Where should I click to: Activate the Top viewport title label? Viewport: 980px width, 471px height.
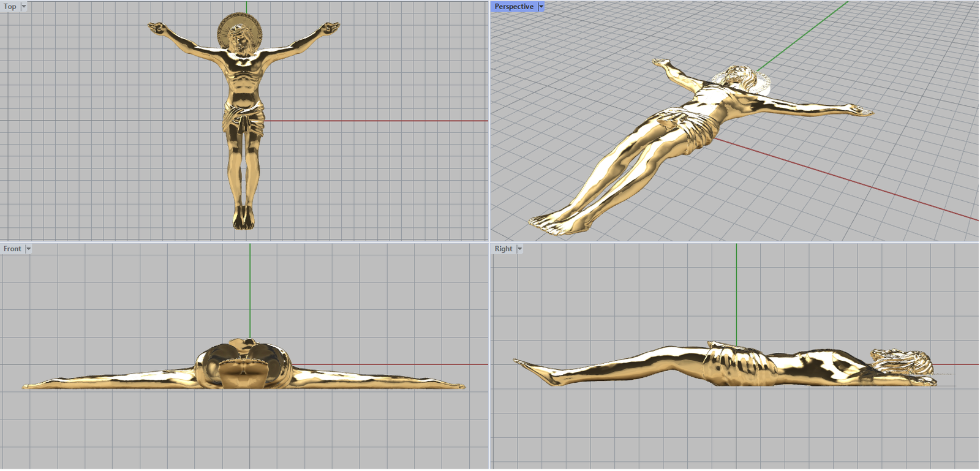coord(10,6)
